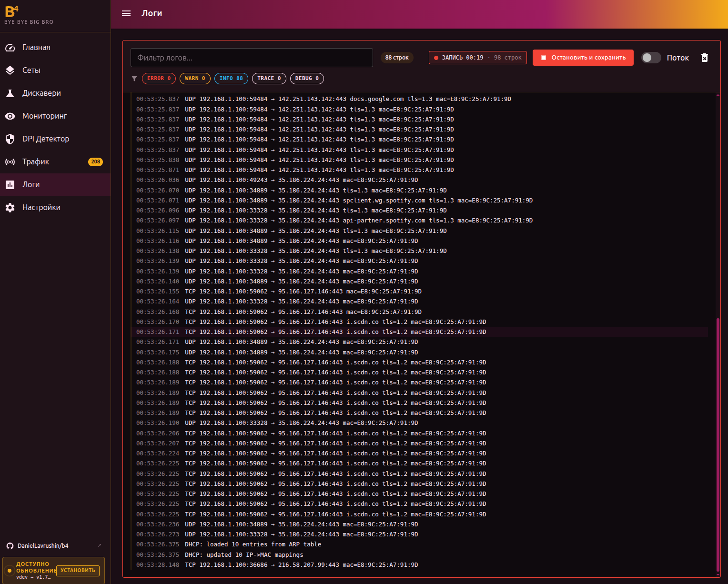Select the api-partner.spotify.com log line

pyautogui.click(x=419, y=221)
